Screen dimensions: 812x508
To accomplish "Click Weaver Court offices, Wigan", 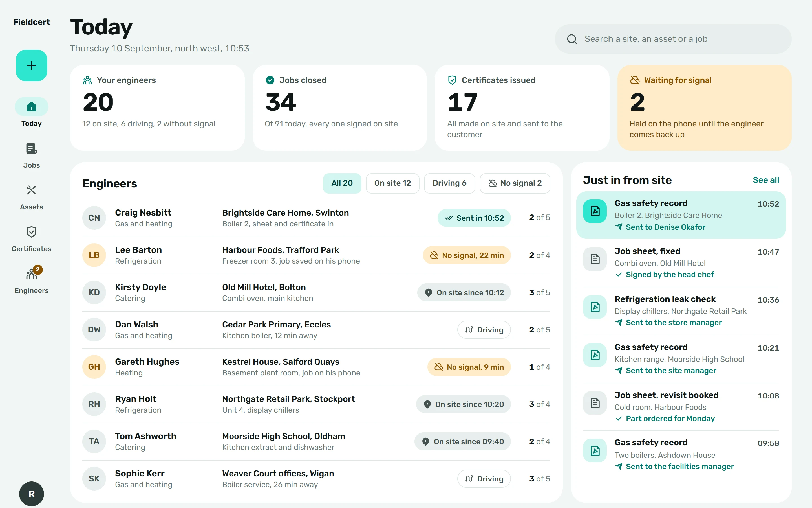I will [x=278, y=474].
